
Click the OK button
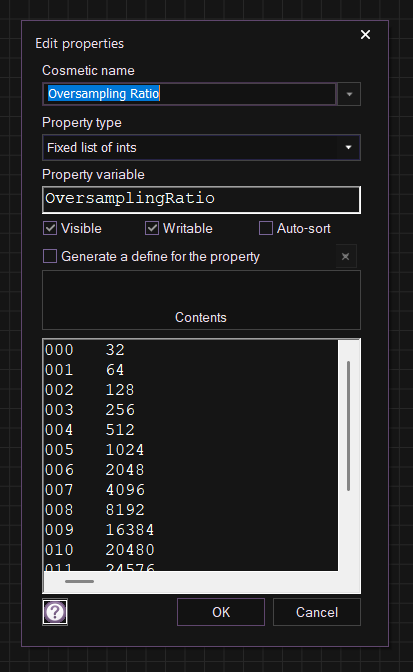point(221,612)
